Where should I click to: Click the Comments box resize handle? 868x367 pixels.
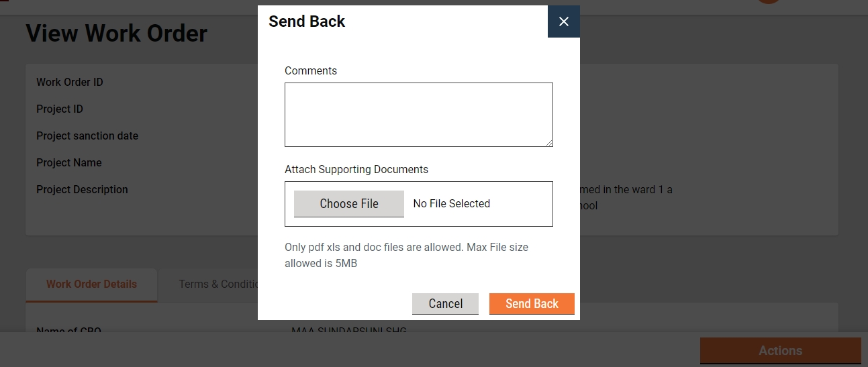(x=549, y=143)
